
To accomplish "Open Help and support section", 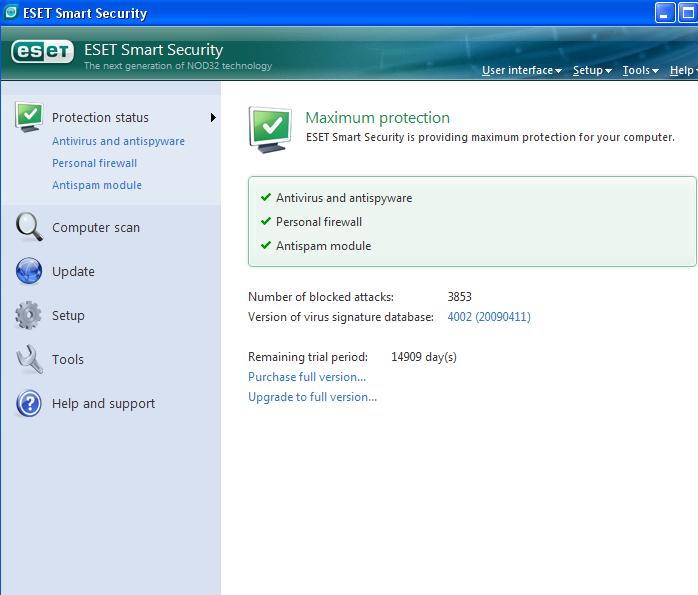I will [103, 404].
